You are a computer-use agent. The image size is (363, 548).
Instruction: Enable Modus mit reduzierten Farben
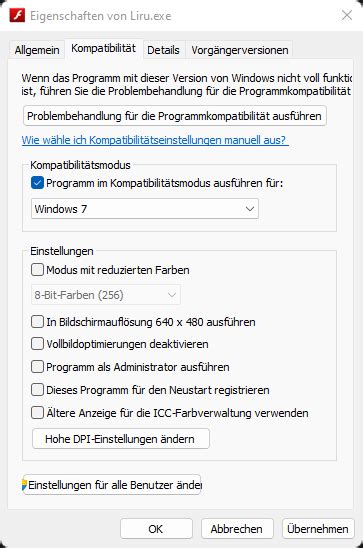coord(37,270)
